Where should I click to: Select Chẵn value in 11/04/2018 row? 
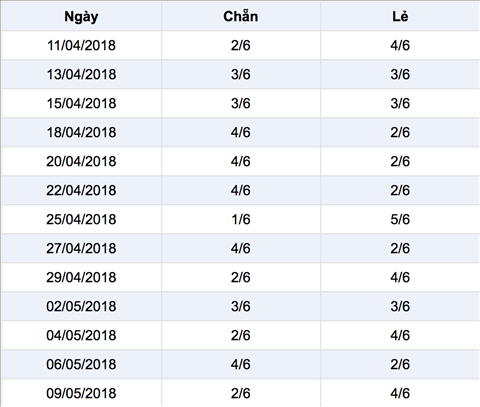[x=241, y=45]
